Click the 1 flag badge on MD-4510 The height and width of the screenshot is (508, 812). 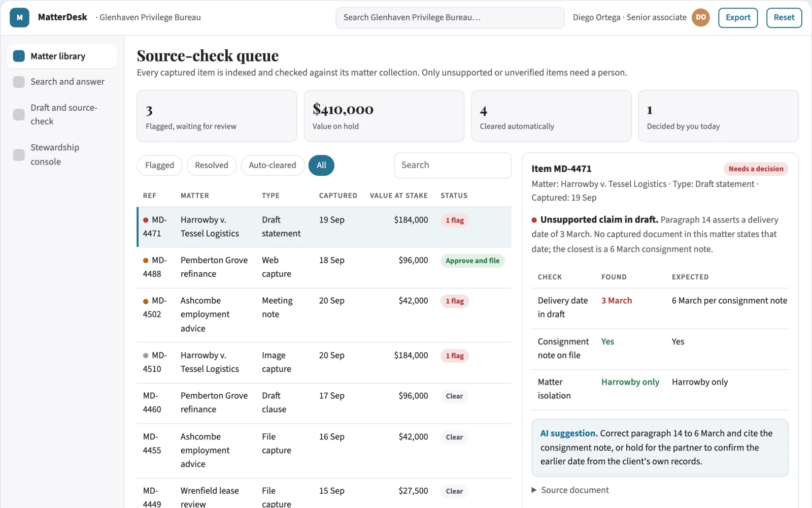tap(455, 356)
